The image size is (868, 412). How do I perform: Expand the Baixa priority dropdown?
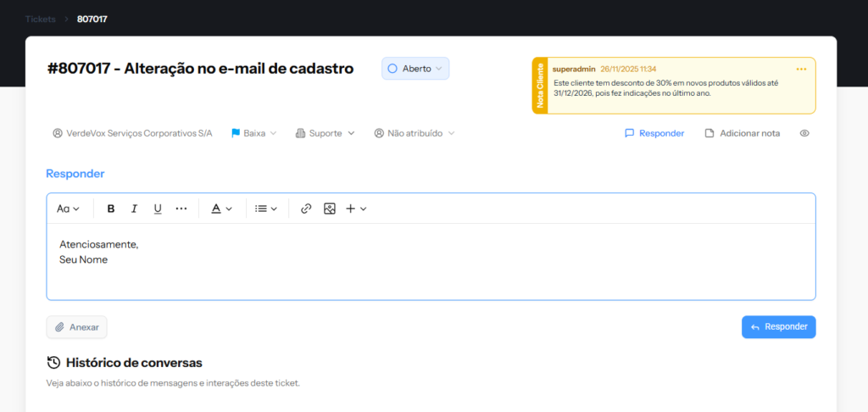pos(254,133)
